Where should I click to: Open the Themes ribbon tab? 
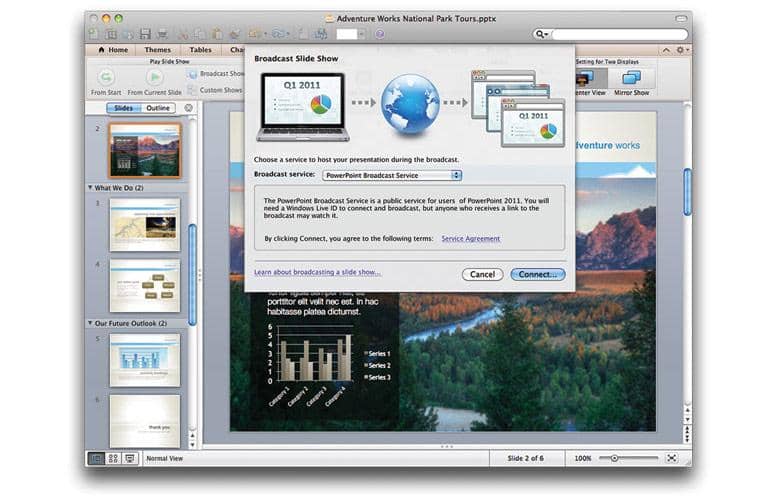click(157, 49)
